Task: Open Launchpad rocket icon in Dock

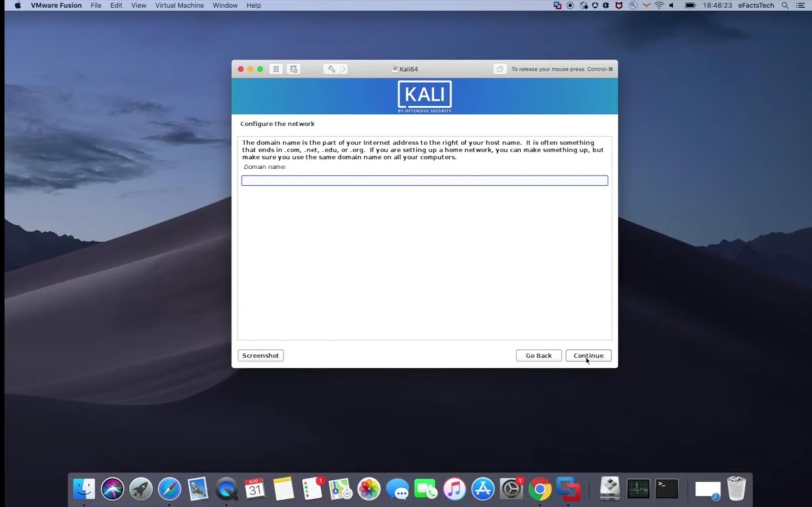Action: (x=141, y=489)
